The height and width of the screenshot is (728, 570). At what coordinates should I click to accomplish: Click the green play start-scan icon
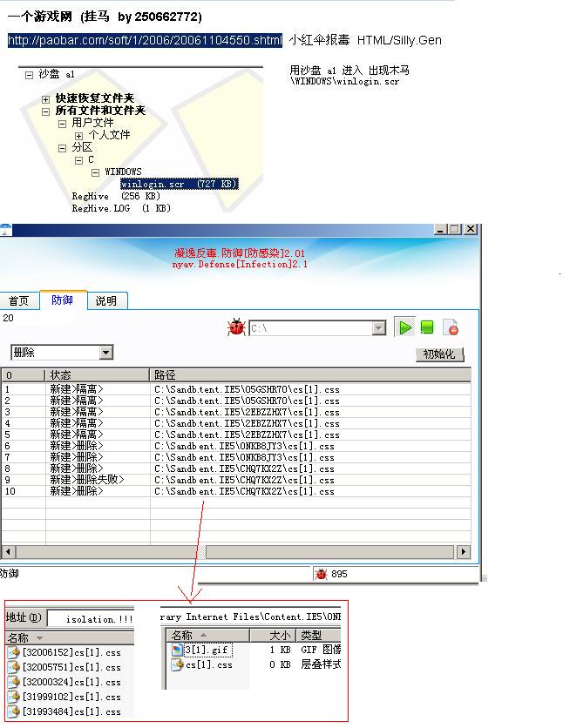(405, 327)
